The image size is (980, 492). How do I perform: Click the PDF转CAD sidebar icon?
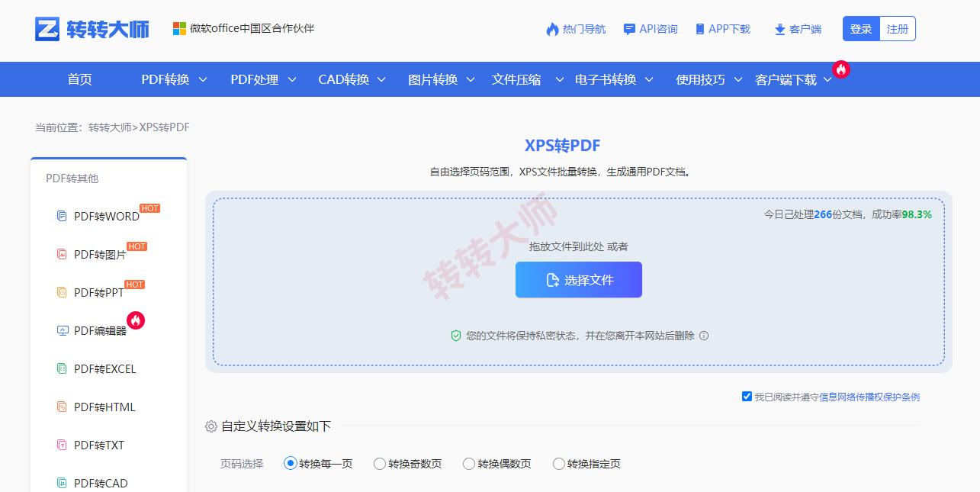63,483
